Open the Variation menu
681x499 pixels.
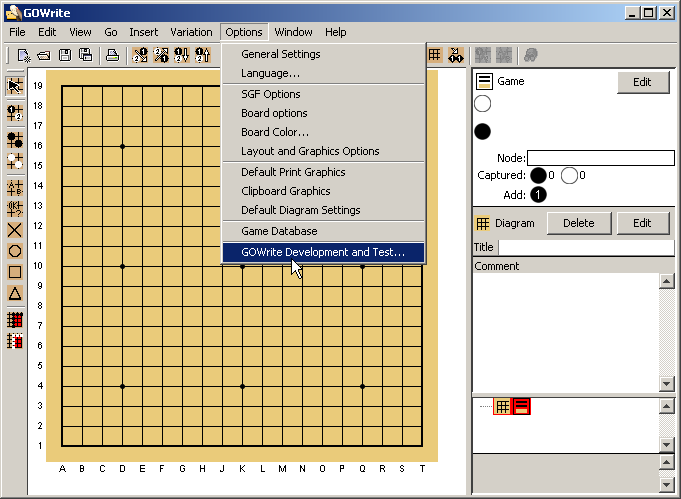191,32
